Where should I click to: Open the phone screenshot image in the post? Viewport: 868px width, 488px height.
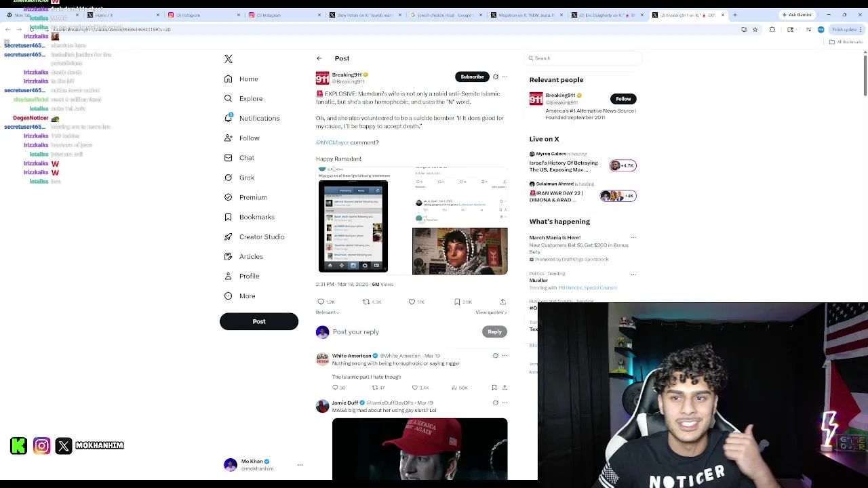tap(353, 226)
